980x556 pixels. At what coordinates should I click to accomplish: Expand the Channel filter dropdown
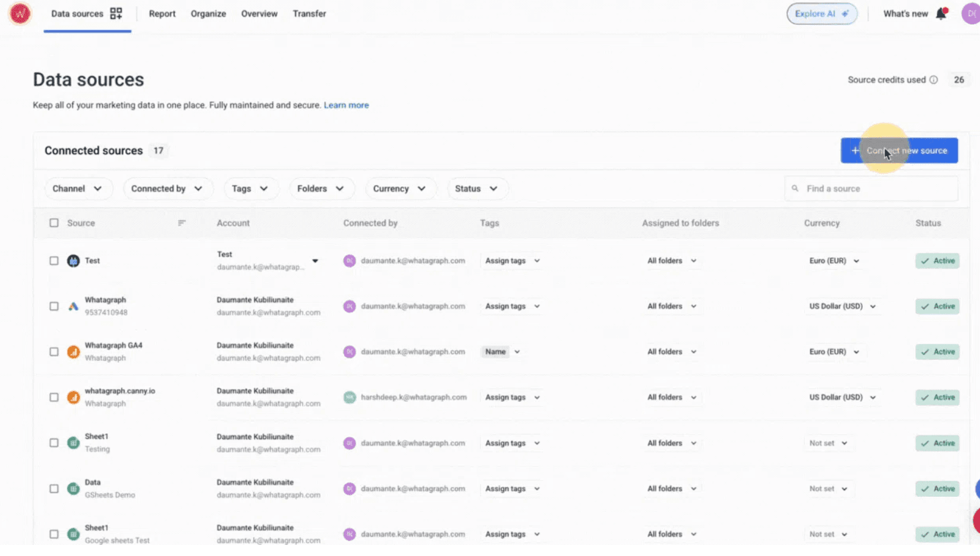point(78,189)
